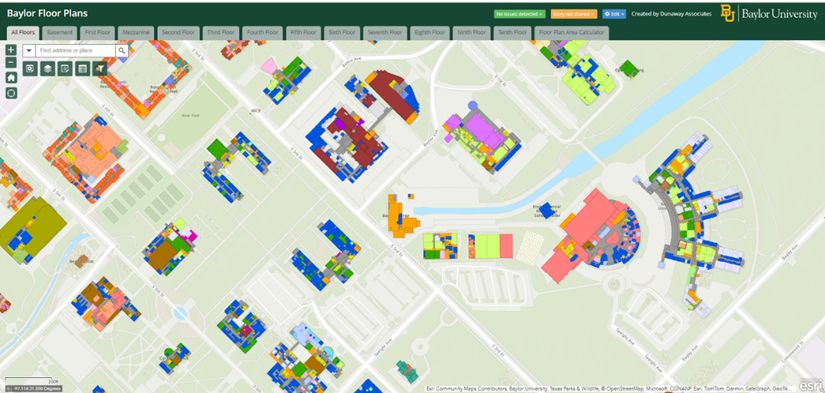Open the basemap/overview map tool
Screen dimensions: 825x393
click(30, 68)
